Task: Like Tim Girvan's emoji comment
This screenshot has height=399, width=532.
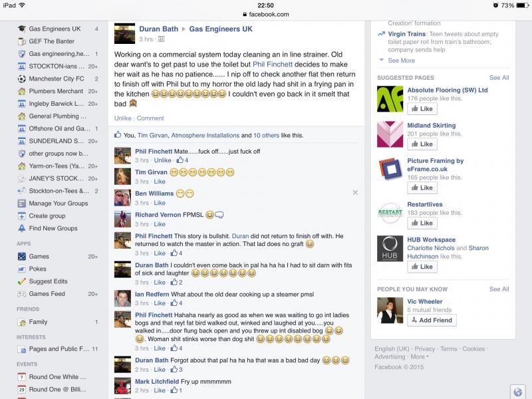Action: [160, 182]
